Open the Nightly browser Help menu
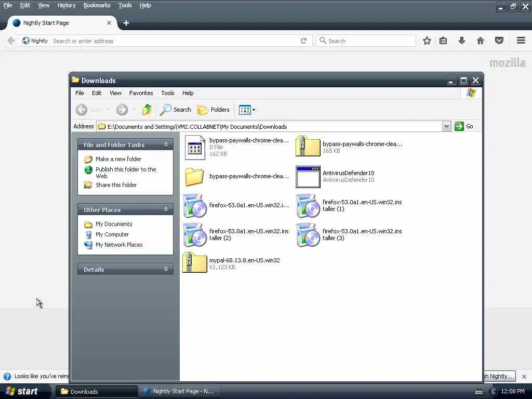 (x=145, y=5)
